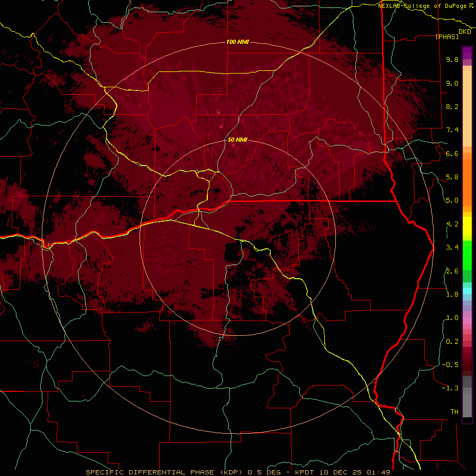Viewport: 476px width, 476px height.
Task: Click the yellow segment of the color bar
Action: (467, 226)
